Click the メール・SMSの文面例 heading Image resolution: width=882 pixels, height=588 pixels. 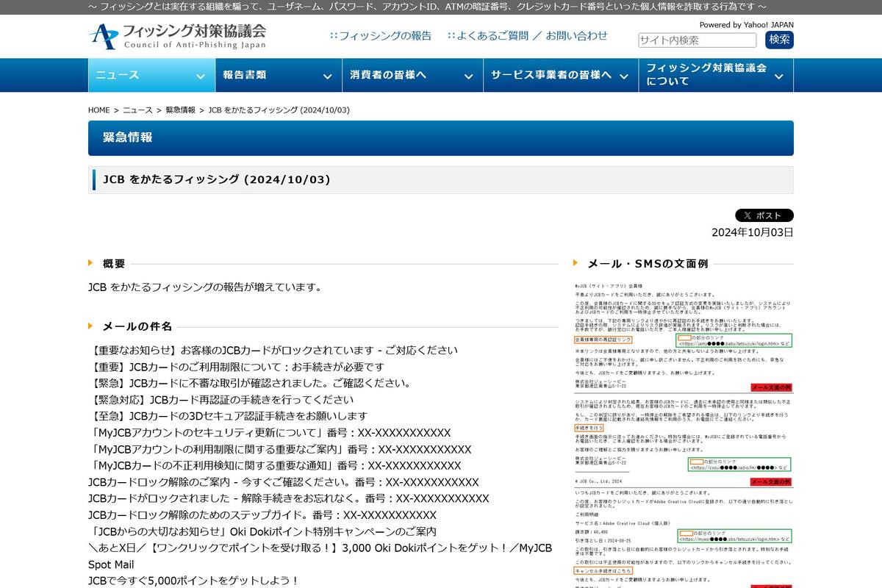(648, 263)
